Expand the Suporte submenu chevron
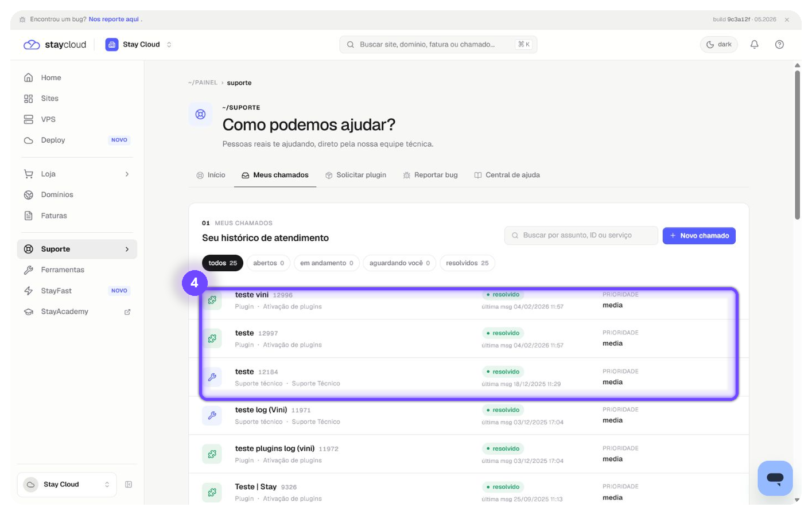This screenshot has height=515, width=812. click(127, 249)
